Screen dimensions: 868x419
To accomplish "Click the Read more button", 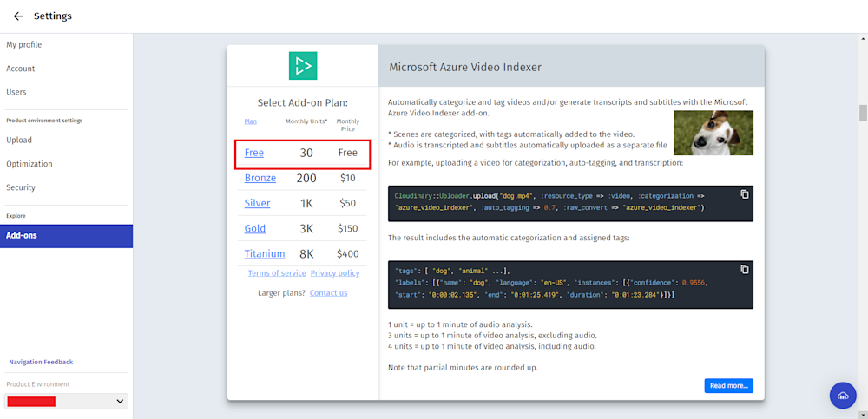I will pos(728,386).
